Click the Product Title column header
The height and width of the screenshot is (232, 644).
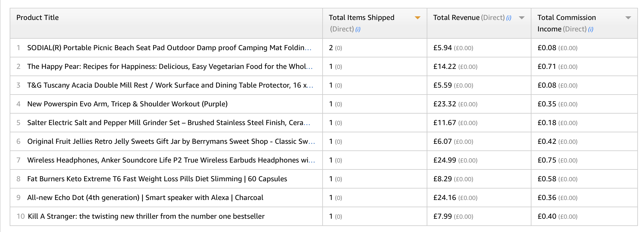(38, 18)
